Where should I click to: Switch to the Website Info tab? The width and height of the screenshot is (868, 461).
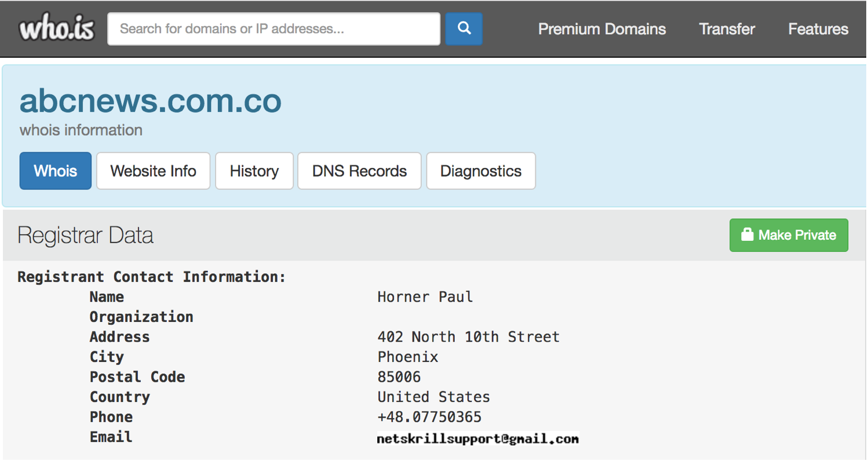[x=153, y=171]
